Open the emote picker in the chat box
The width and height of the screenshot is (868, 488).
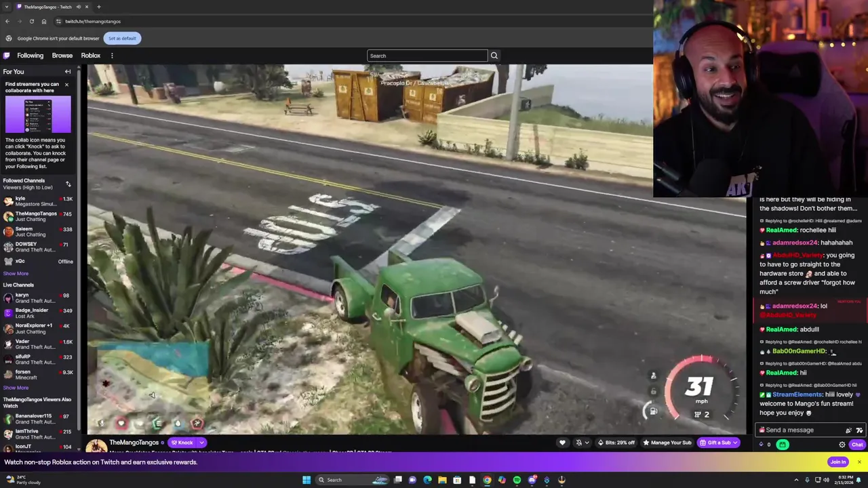click(x=859, y=430)
